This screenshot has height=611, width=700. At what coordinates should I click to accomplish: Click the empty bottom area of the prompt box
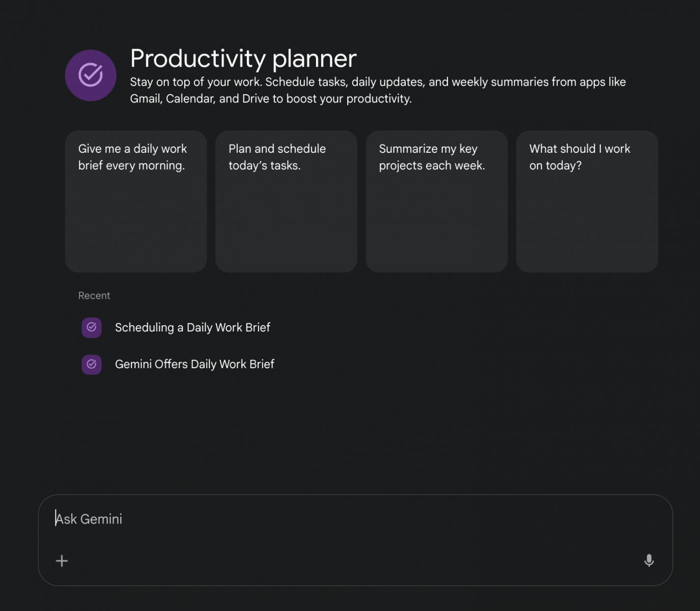(x=355, y=561)
